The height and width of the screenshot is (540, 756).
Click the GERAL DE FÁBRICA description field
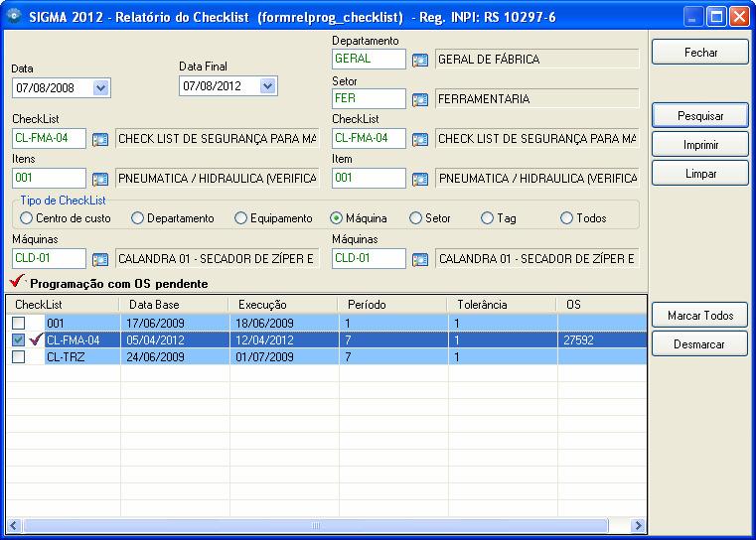[x=537, y=60]
